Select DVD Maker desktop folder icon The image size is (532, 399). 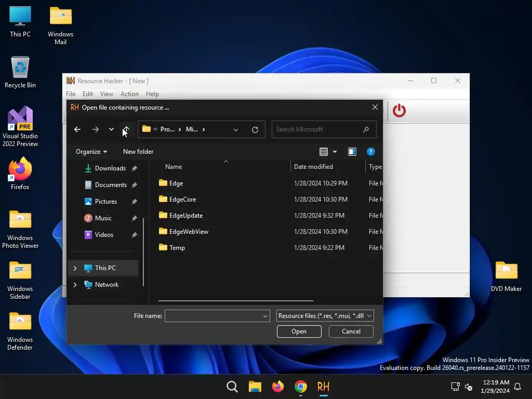(506, 276)
